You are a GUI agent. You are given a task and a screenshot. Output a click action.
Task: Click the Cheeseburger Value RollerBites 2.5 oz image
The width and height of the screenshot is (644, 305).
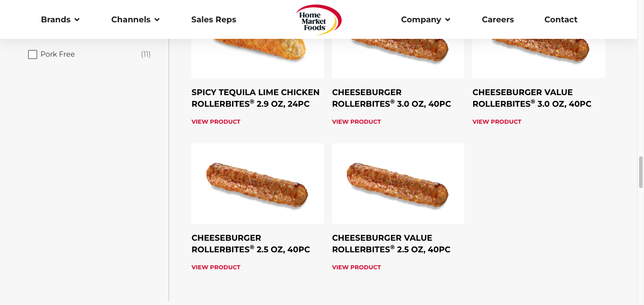pyautogui.click(x=398, y=184)
